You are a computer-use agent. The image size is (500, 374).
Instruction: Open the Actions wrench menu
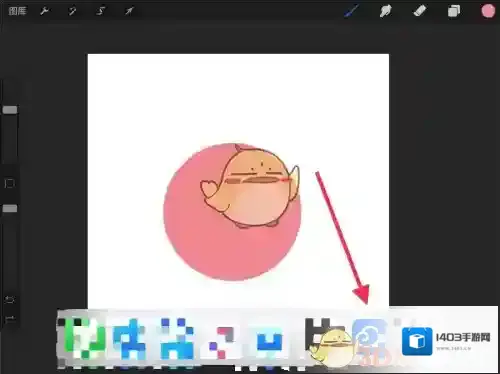point(44,11)
